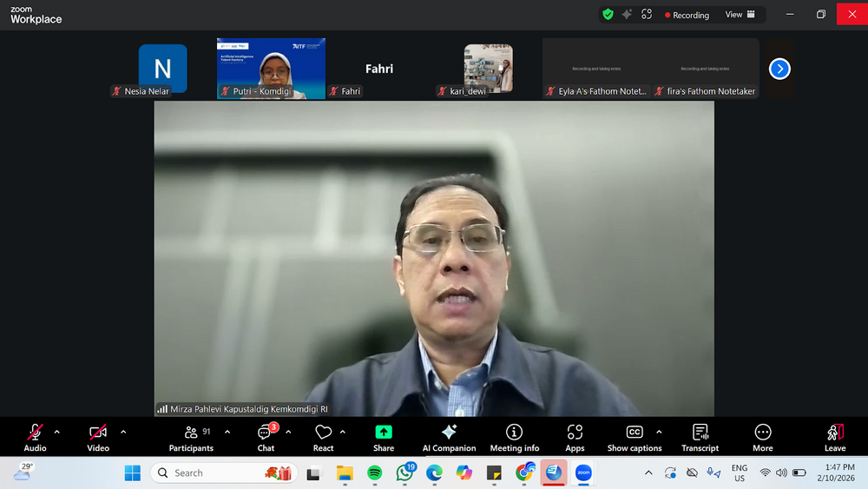Screen dimensions: 868x489
Task: Start sharing screen with Share
Action: [383, 437]
